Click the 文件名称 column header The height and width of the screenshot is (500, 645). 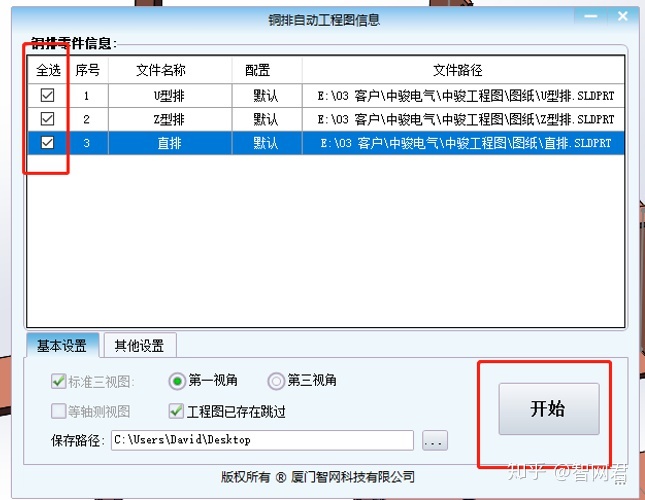click(x=170, y=70)
